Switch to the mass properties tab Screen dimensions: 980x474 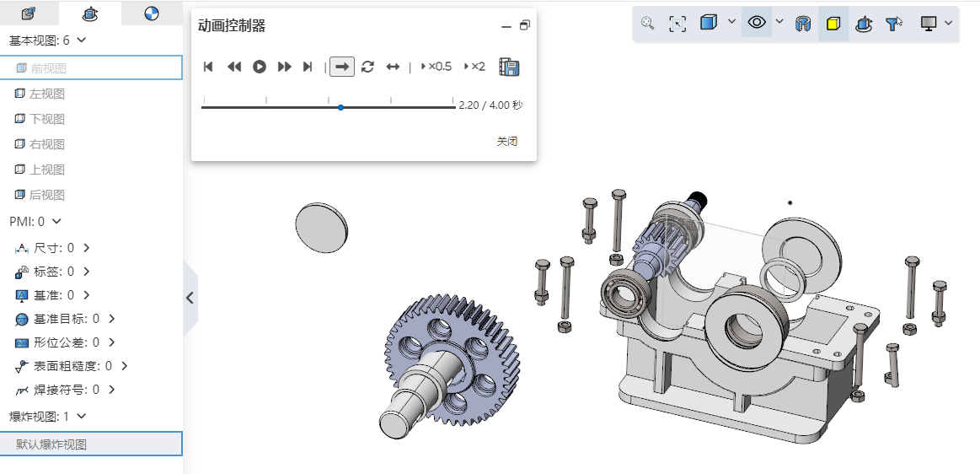pyautogui.click(x=152, y=13)
